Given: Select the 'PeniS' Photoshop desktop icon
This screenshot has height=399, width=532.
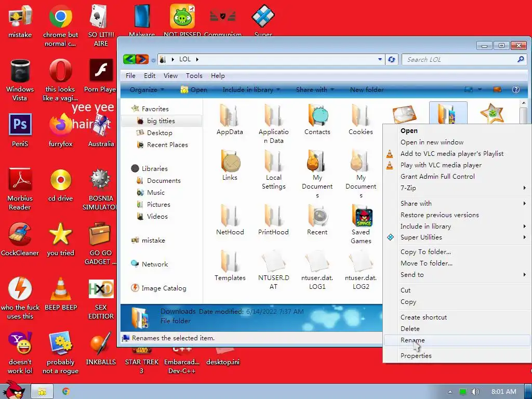Looking at the screenshot, I should [20, 130].
